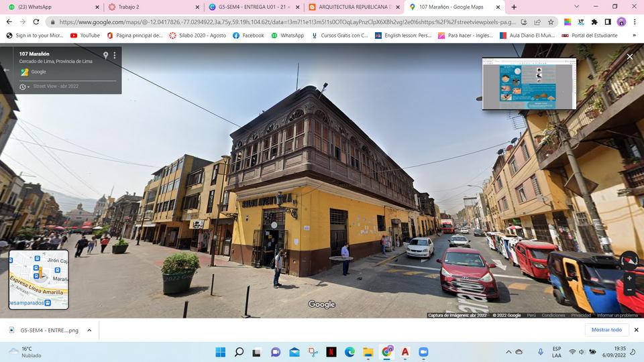This screenshot has height=362, width=644.
Task: Open the colorful square extension icon
Action: (x=568, y=21)
